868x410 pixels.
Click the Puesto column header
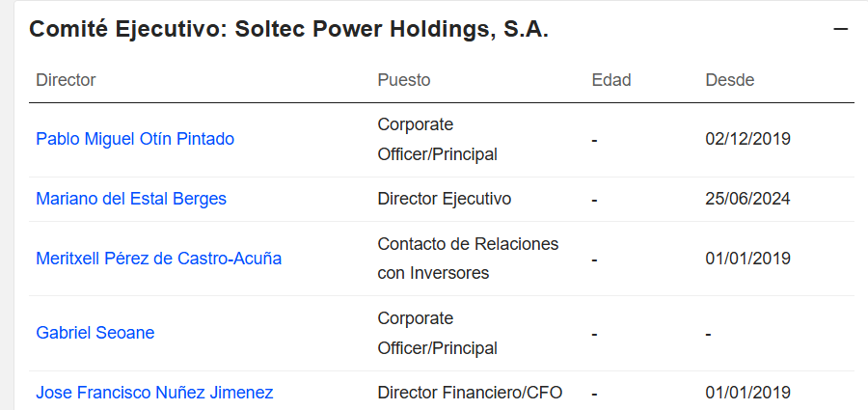pyautogui.click(x=404, y=80)
